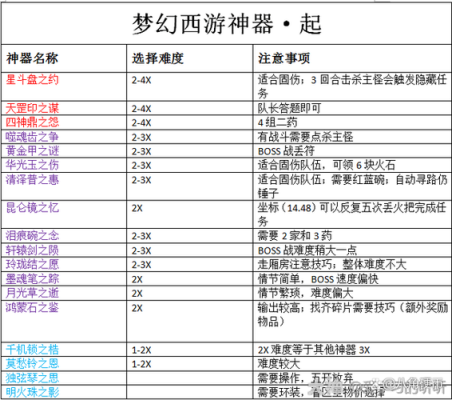Select the note '适合固伤队伍,可领6块火石'
The width and height of the screenshot is (452, 400).
coord(326,165)
